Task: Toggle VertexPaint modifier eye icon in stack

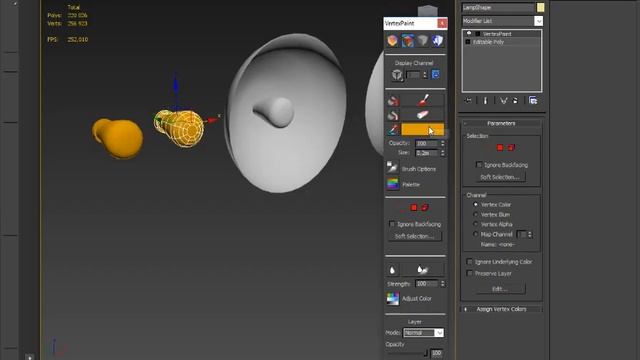Action: [x=469, y=34]
